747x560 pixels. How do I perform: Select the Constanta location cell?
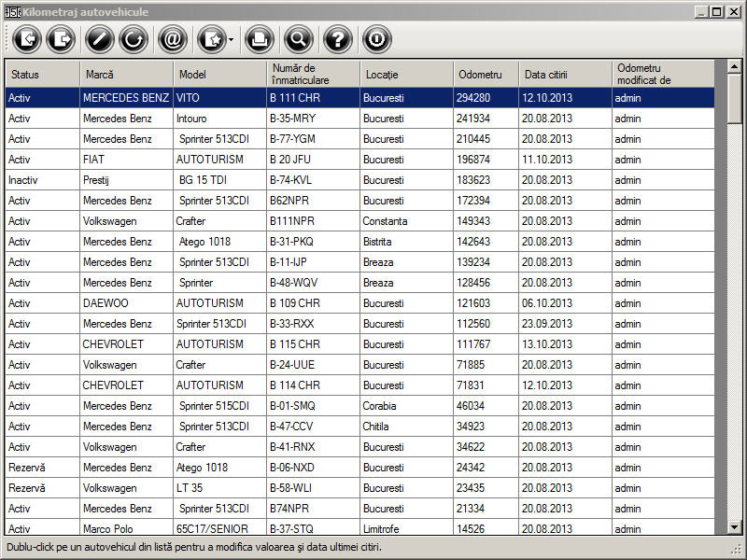pyautogui.click(x=406, y=221)
